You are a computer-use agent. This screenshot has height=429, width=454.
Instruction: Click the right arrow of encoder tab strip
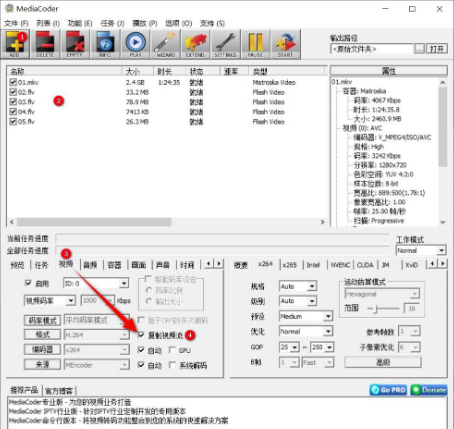click(x=442, y=264)
